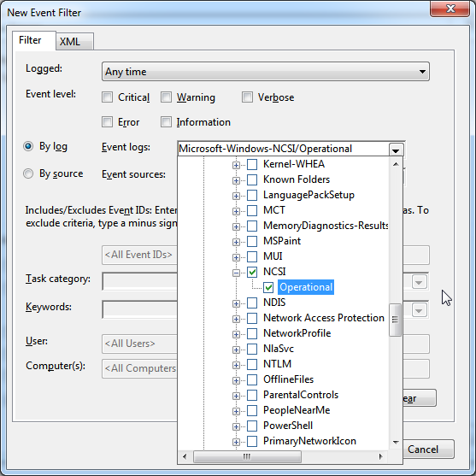This screenshot has width=476, height=476.
Task: Expand the Network Access Protection node
Action: [236, 319]
